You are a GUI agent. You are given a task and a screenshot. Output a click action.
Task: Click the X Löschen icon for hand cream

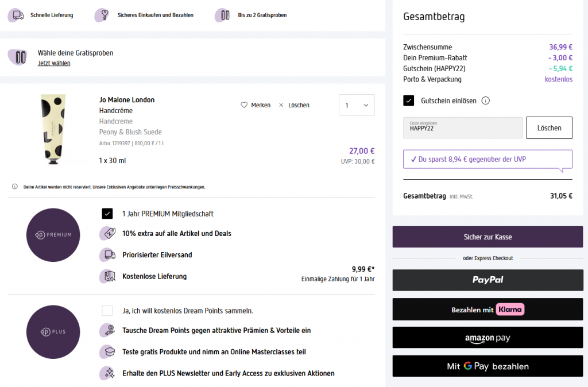pyautogui.click(x=281, y=105)
